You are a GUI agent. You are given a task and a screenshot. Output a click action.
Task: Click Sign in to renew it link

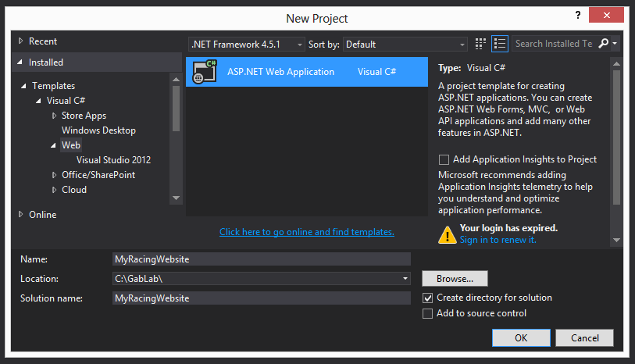point(498,240)
